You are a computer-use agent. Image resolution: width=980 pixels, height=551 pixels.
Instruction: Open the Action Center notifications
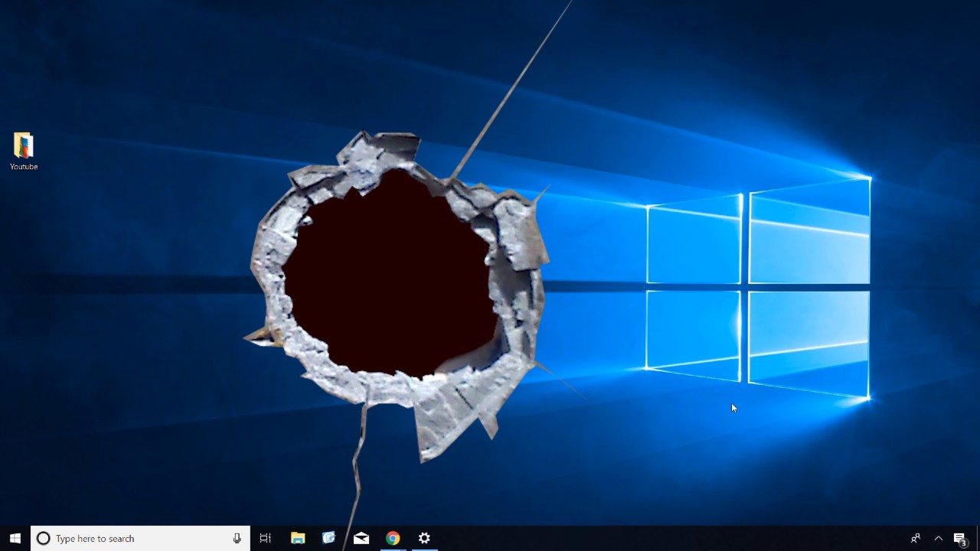(x=960, y=539)
